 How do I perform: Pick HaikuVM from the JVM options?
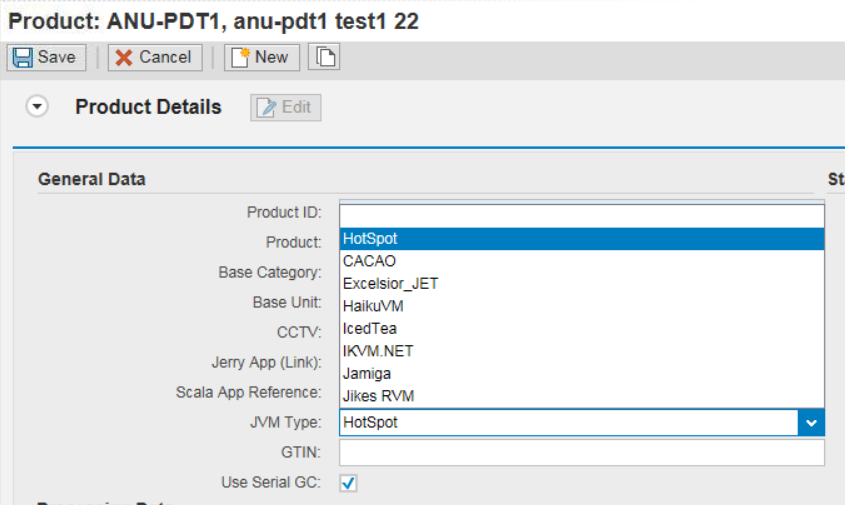pos(373,306)
